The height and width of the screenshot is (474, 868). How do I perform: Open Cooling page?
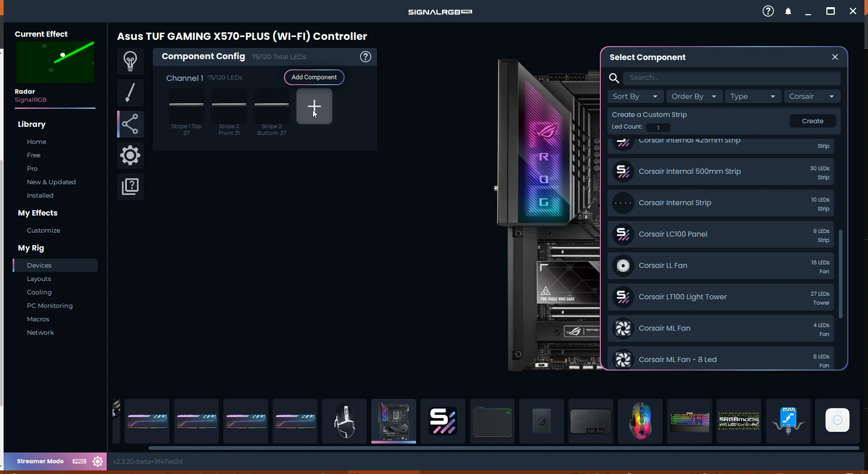tap(39, 292)
